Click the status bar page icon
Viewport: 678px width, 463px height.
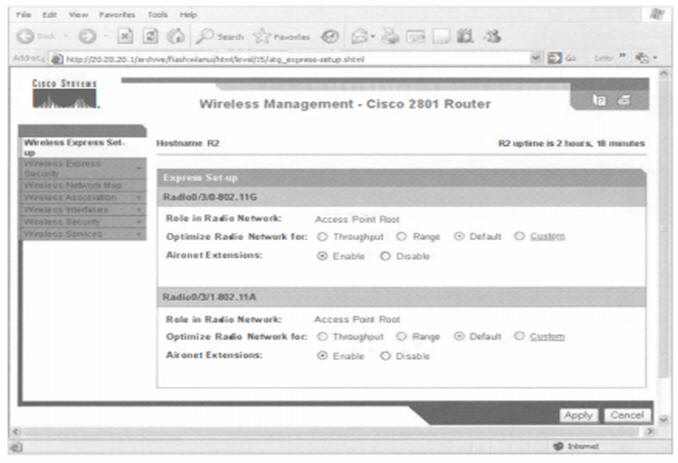pyautogui.click(x=16, y=447)
